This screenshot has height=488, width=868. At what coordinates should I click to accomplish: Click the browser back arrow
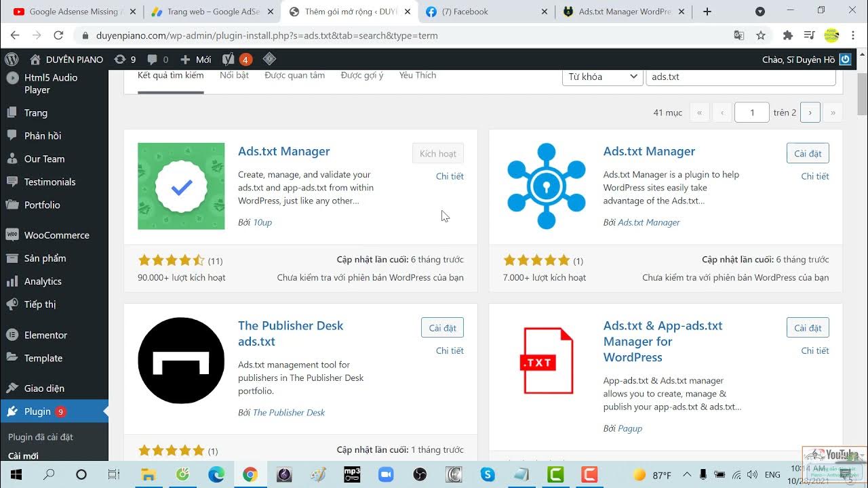coord(15,35)
